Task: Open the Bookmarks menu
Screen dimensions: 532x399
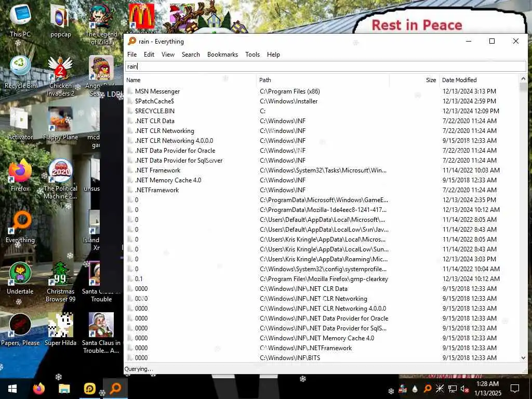Action: (x=222, y=54)
